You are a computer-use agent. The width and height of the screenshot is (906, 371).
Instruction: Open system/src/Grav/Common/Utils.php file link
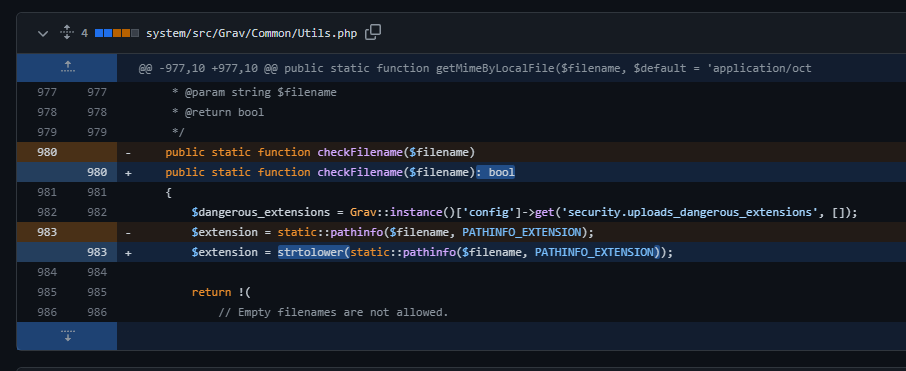click(x=251, y=34)
